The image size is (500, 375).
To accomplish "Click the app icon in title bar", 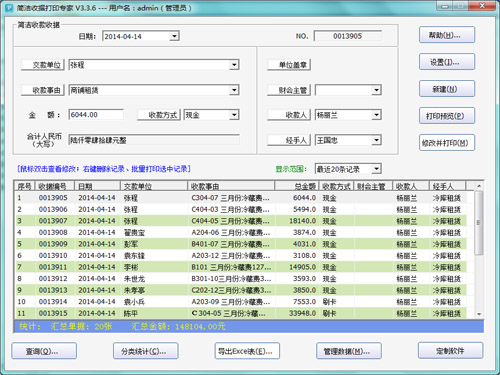I will point(9,7).
